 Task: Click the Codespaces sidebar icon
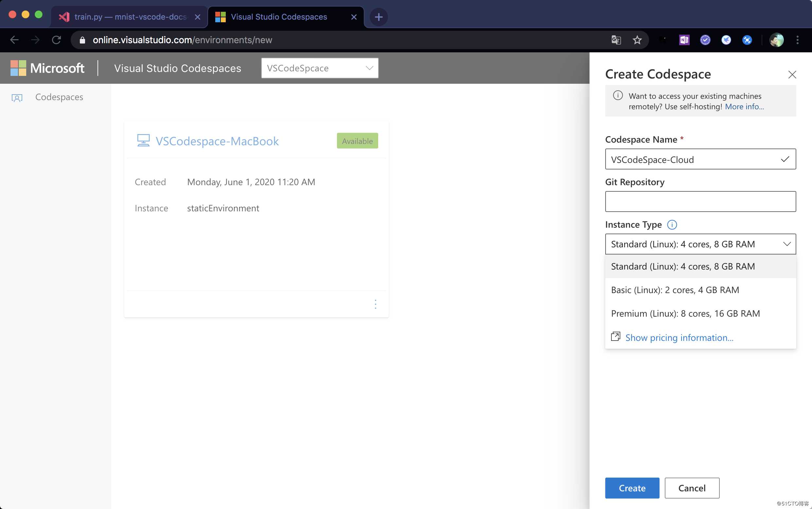[x=17, y=97]
